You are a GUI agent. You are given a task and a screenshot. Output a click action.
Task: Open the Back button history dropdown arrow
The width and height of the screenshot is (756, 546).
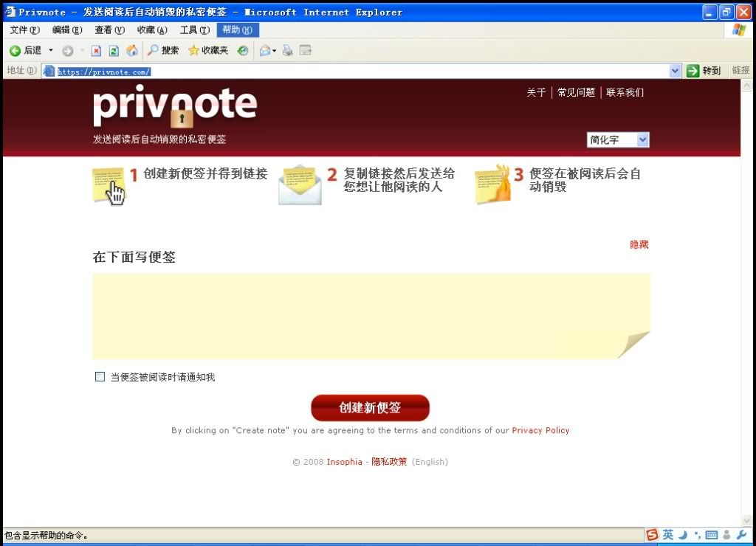51,50
